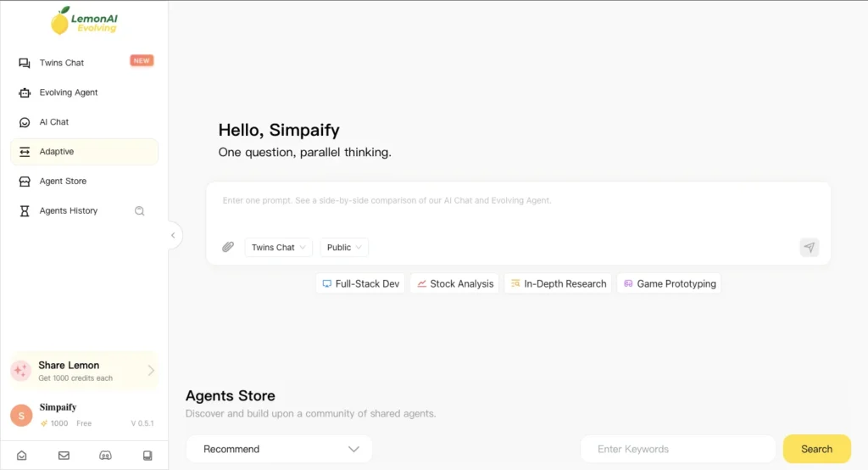Send the prompt with paper plane icon
The height and width of the screenshot is (470, 868).
(810, 247)
